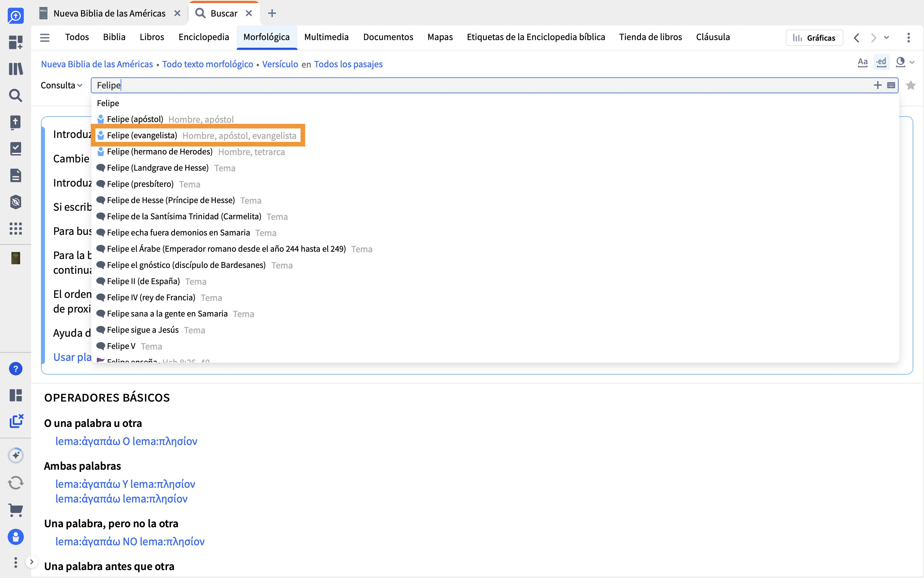
Task: Open the pinned book shortcut thumbnail
Action: (x=16, y=258)
